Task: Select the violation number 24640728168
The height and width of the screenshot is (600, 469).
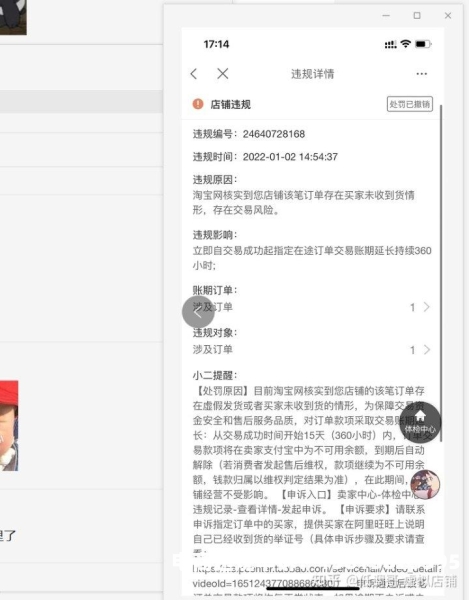Action: [x=274, y=134]
